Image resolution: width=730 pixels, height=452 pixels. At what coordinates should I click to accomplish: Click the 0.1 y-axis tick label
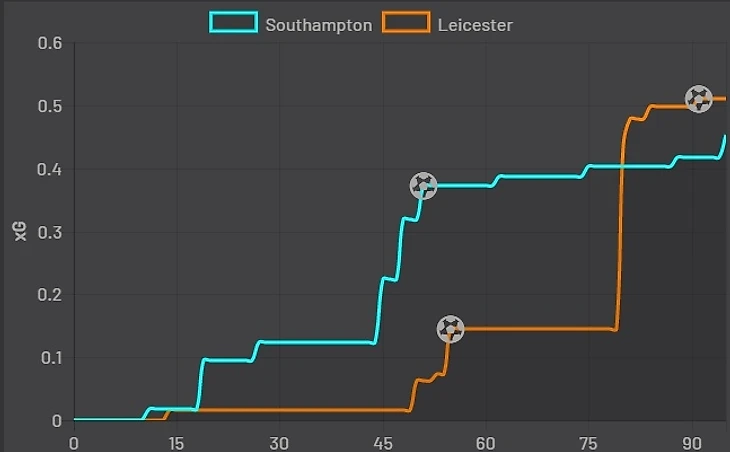(x=49, y=358)
